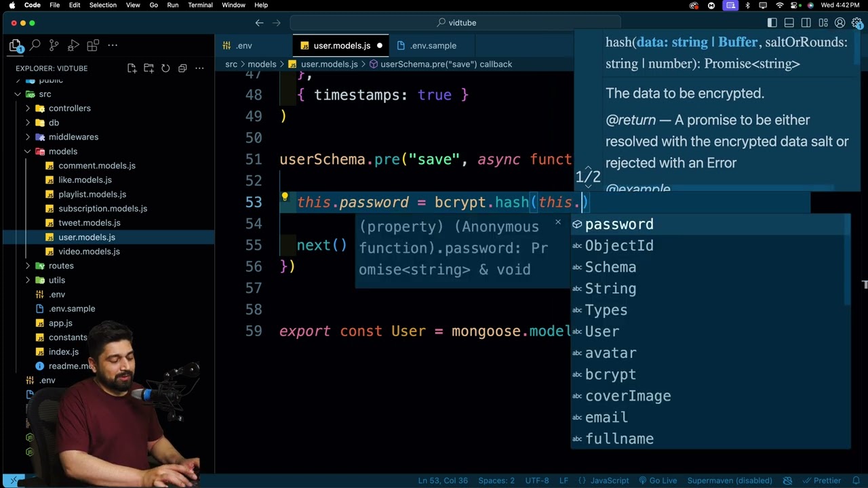This screenshot has height=488, width=868.
Task: Toggle the bottom panel layout
Action: pyautogui.click(x=789, y=23)
